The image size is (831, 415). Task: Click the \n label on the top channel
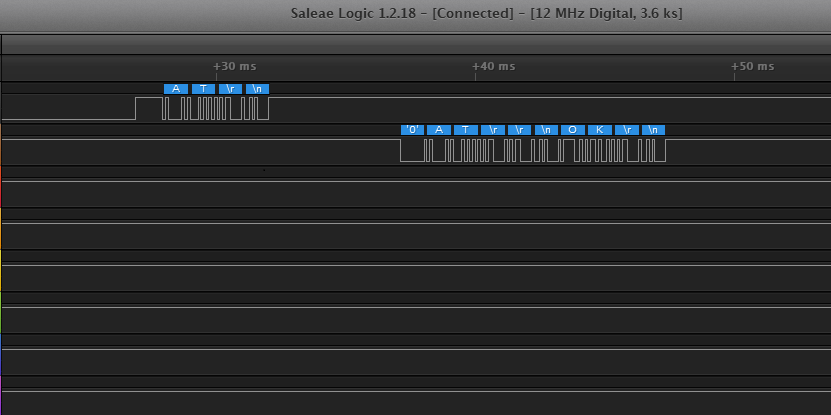[x=258, y=89]
